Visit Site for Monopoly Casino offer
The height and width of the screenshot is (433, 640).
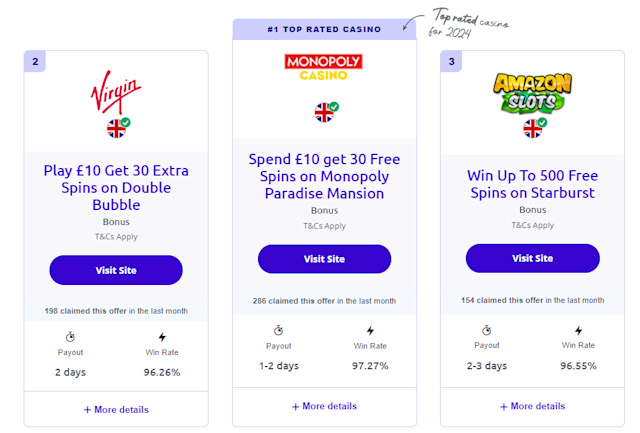324,259
